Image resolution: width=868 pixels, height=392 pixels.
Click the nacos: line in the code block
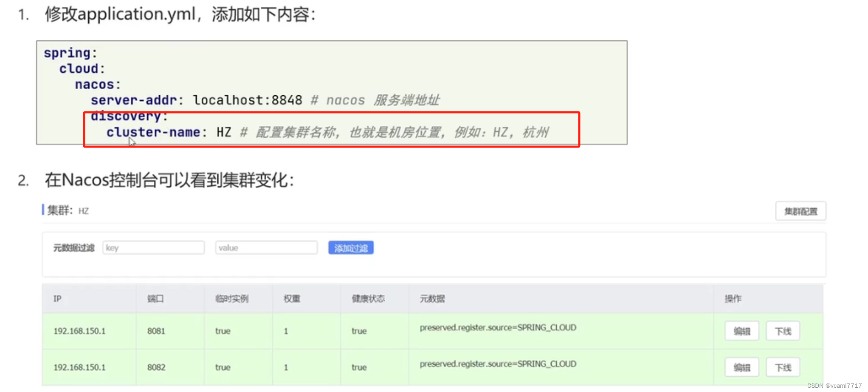98,85
